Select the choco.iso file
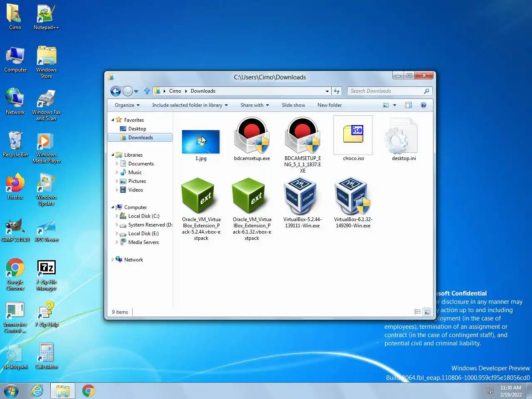The height and width of the screenshot is (399, 532). 353,139
